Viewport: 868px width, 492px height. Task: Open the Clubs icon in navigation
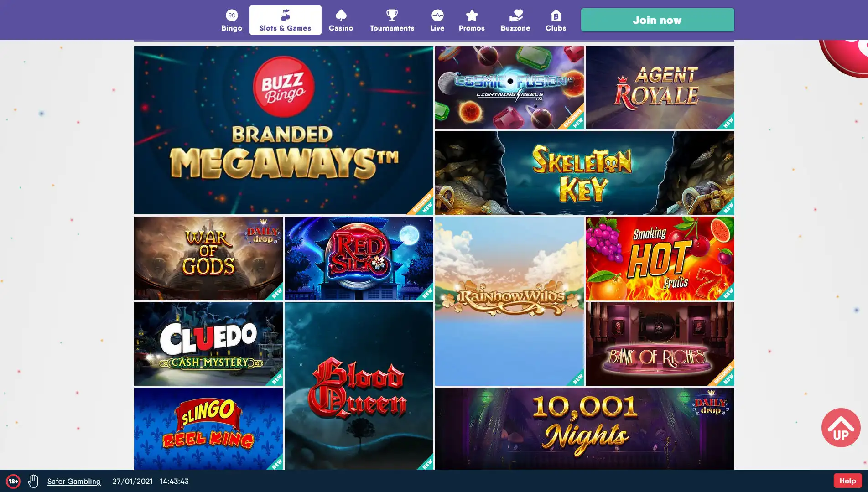556,16
